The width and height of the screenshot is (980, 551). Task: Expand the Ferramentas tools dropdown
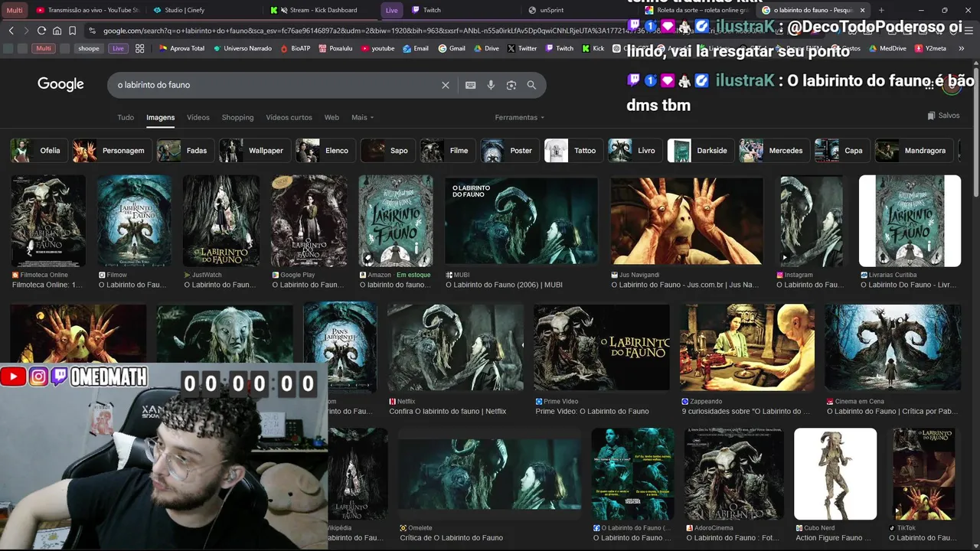pos(520,118)
